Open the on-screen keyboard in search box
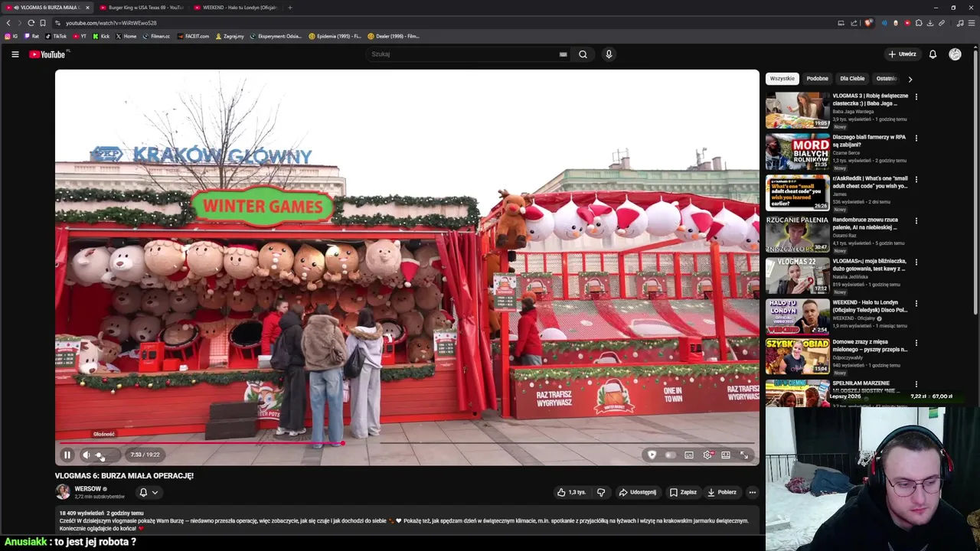980x551 pixels. (x=563, y=54)
